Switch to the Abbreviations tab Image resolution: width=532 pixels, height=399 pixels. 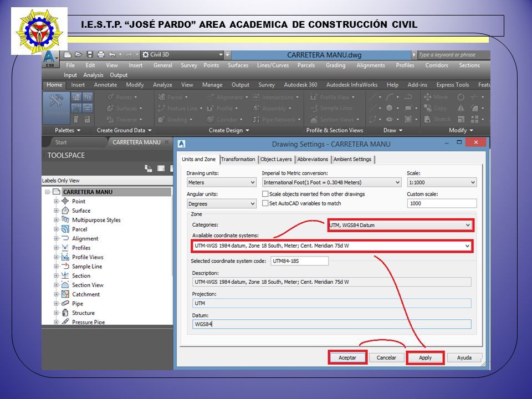coord(313,160)
